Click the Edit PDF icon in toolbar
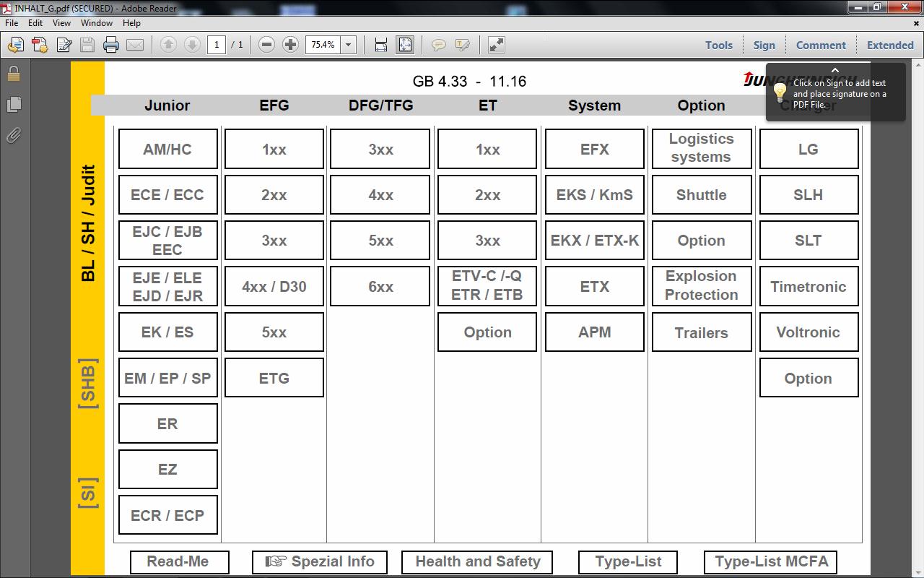The image size is (924, 578). point(64,45)
